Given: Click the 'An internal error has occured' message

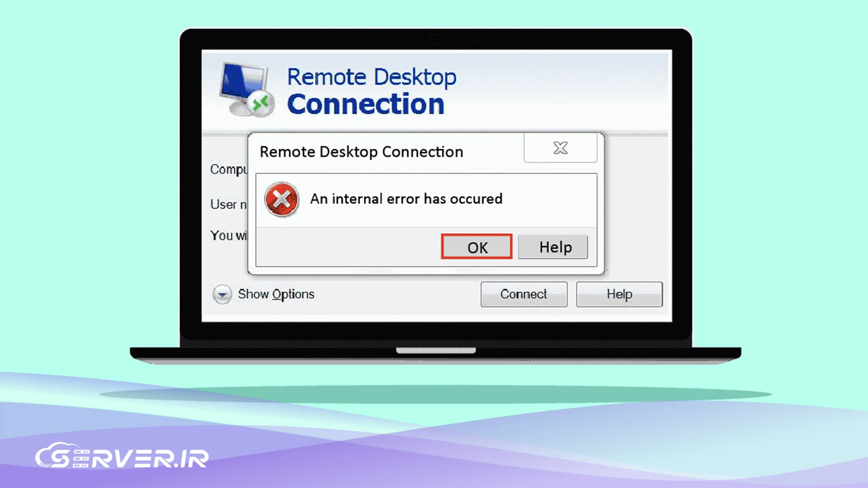Looking at the screenshot, I should coord(406,199).
